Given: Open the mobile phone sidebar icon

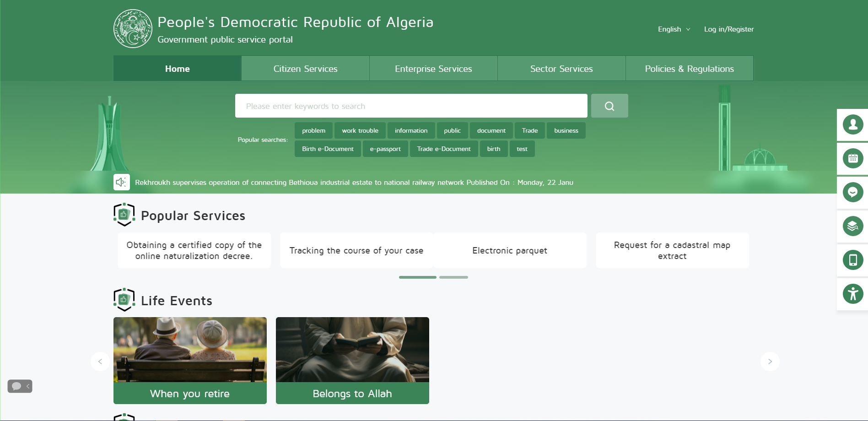Looking at the screenshot, I should click(853, 260).
